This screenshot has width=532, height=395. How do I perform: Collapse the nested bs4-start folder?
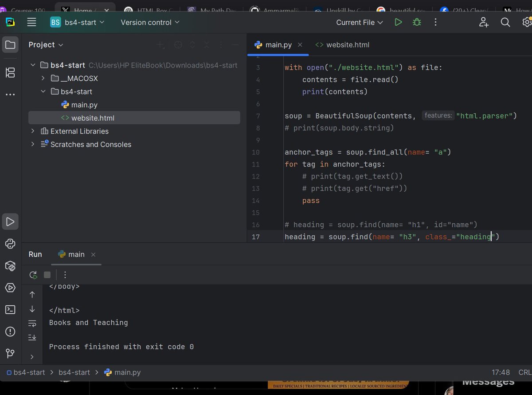[43, 91]
